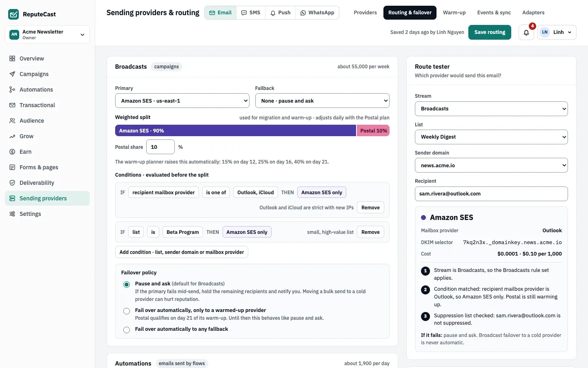This screenshot has height=368, width=588.
Task: Click the 'list' condition field chip
Action: 136,232
